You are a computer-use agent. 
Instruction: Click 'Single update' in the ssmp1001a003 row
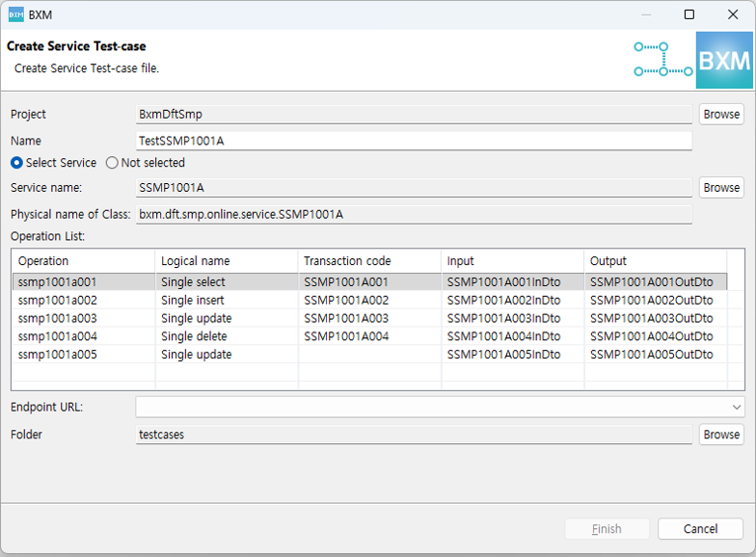click(227, 318)
